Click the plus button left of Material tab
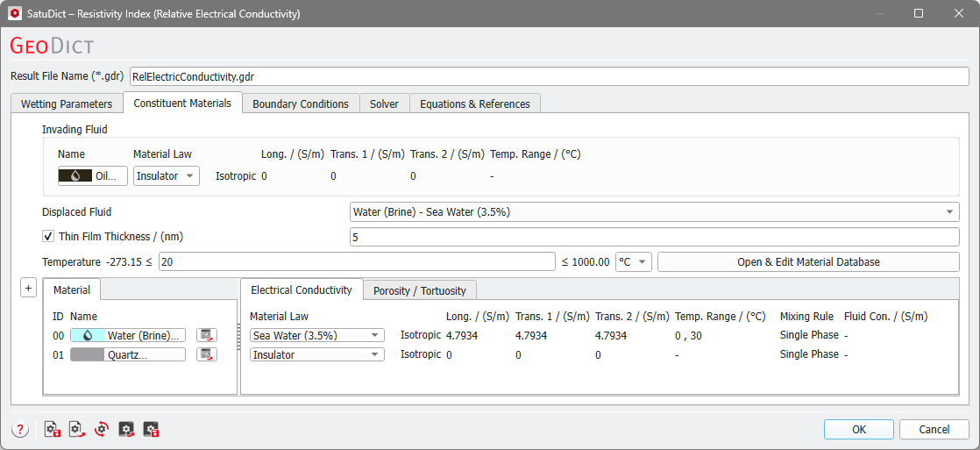The image size is (980, 450). click(28, 289)
